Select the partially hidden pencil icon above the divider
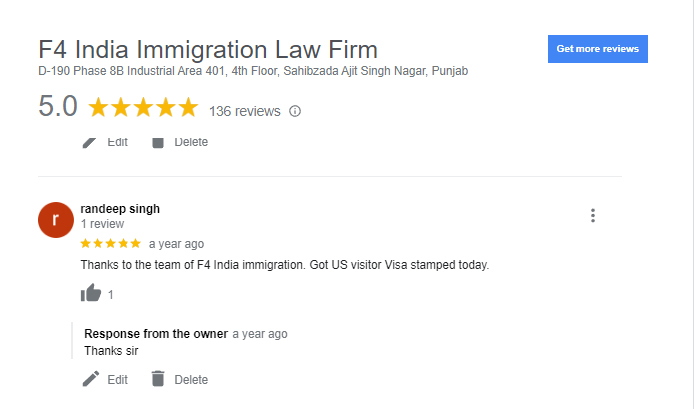This screenshot has width=694, height=409. pyautogui.click(x=89, y=143)
